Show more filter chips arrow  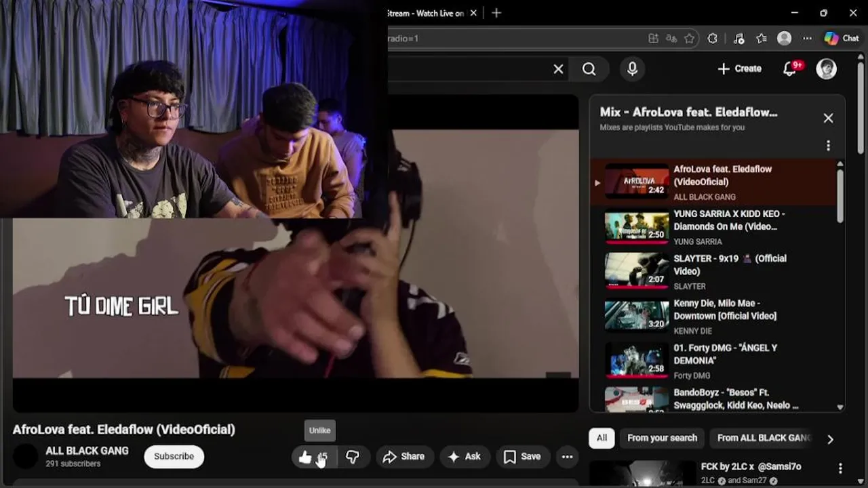click(830, 439)
